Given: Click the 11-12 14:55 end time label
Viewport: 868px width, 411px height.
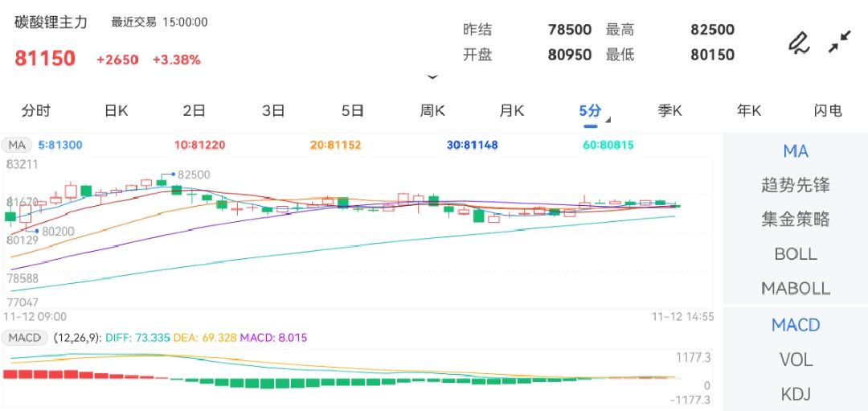Looking at the screenshot, I should [682, 316].
